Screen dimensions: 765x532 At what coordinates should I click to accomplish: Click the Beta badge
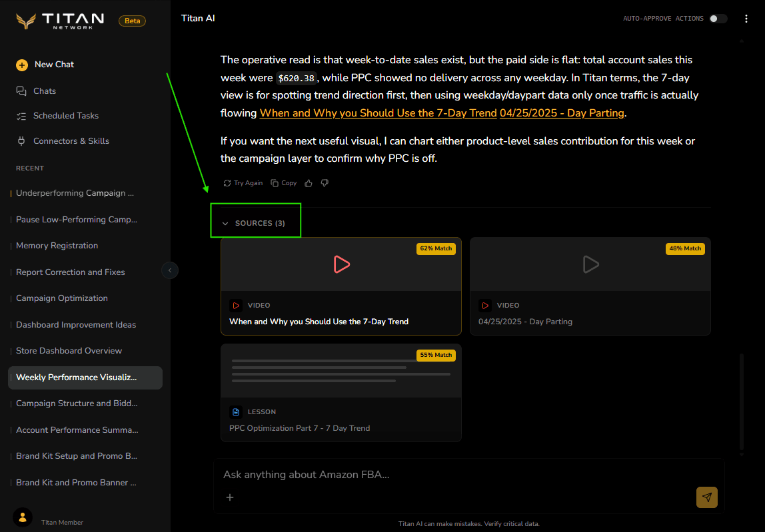tap(132, 21)
